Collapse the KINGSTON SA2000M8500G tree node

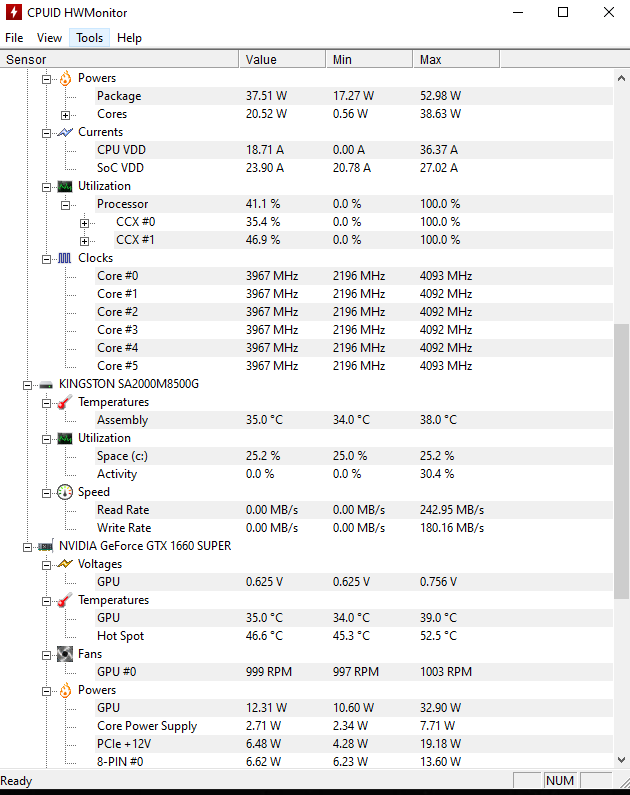point(27,385)
